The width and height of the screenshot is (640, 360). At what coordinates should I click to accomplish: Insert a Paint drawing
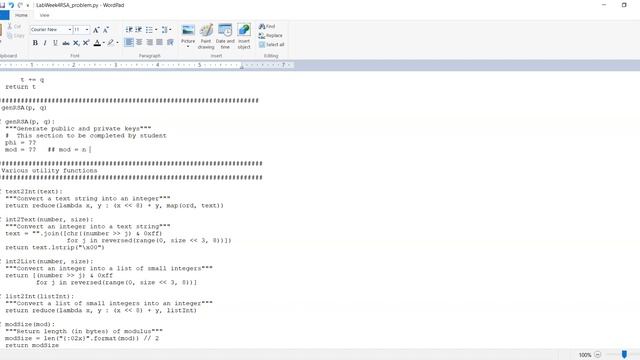point(206,36)
